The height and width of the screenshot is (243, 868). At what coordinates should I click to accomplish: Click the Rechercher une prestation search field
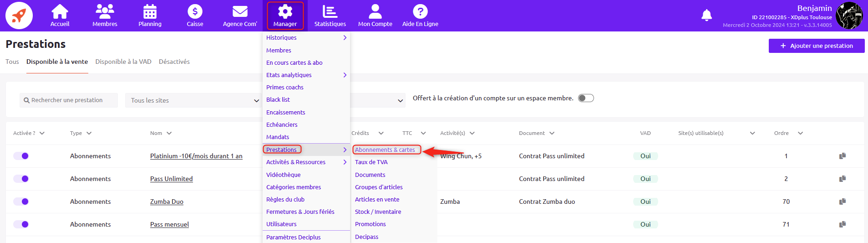[x=69, y=100]
